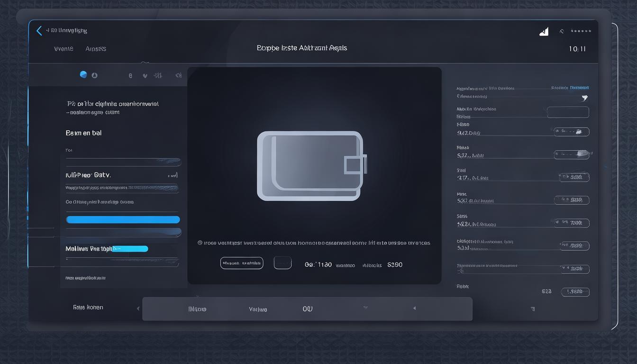Click the outlined button below the wallet
Image resolution: width=637 pixels, height=364 pixels.
[241, 263]
